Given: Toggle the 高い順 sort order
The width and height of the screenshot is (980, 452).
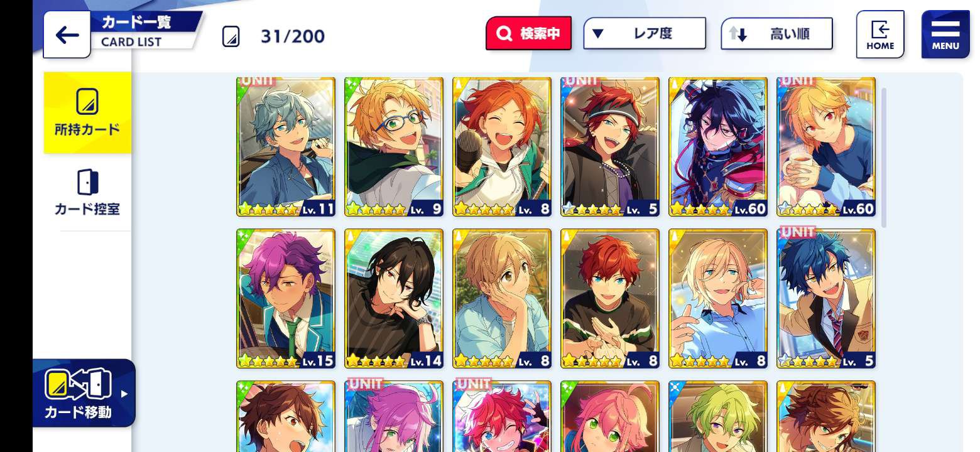Looking at the screenshot, I should [776, 34].
